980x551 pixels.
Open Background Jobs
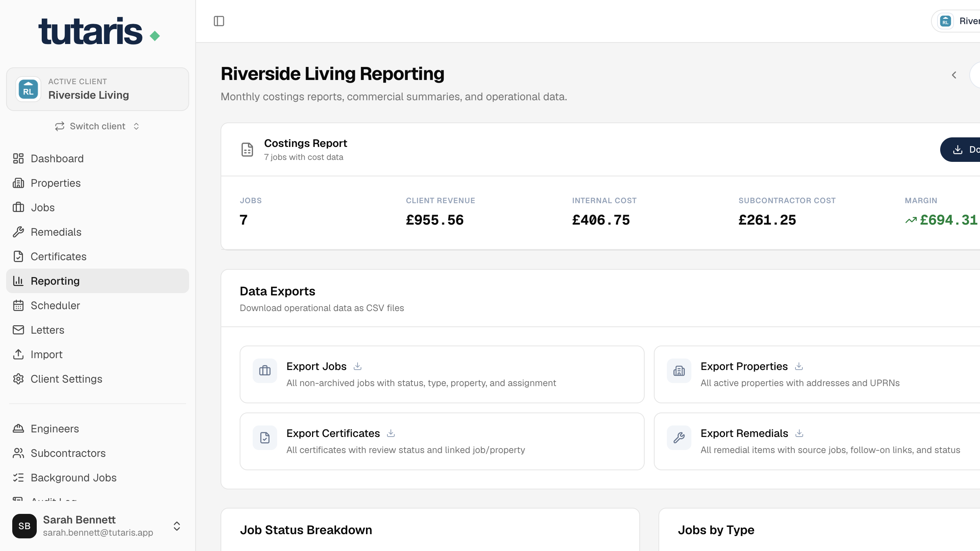point(98,478)
